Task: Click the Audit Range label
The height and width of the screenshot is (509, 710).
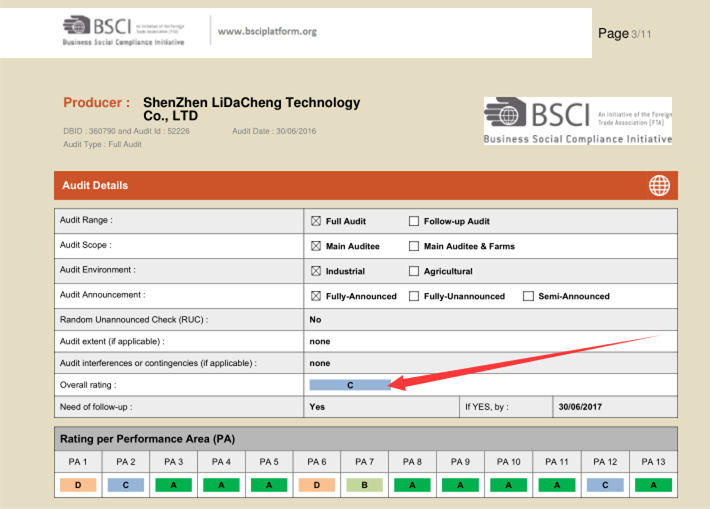Action: click(x=86, y=220)
